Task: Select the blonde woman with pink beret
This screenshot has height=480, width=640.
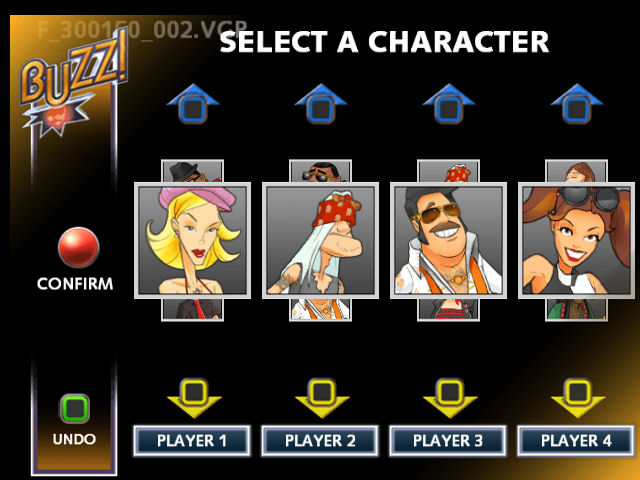Action: (x=192, y=240)
